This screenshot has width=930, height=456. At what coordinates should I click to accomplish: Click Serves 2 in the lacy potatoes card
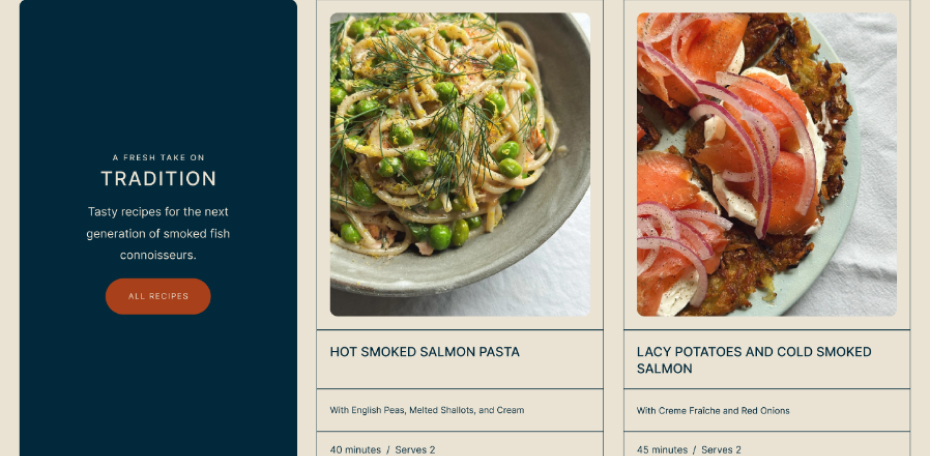721,449
